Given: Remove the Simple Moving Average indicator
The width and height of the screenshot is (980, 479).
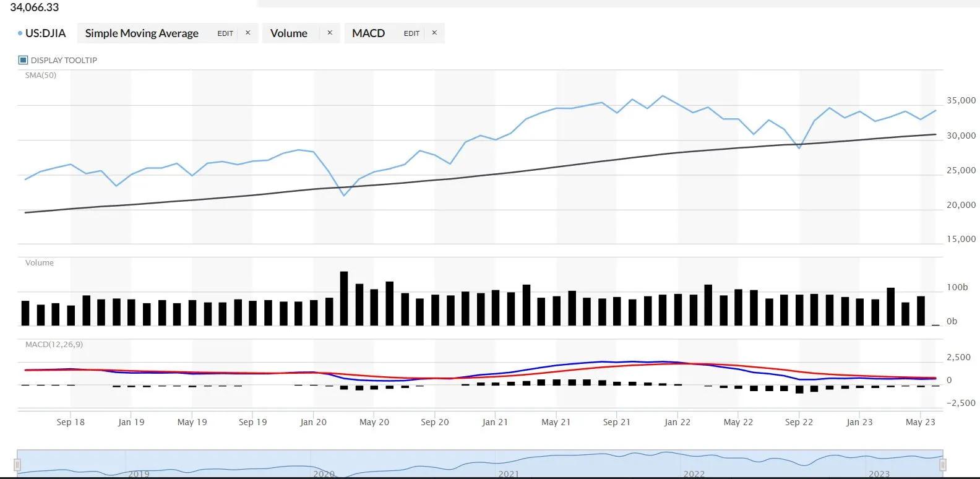Looking at the screenshot, I should [248, 33].
